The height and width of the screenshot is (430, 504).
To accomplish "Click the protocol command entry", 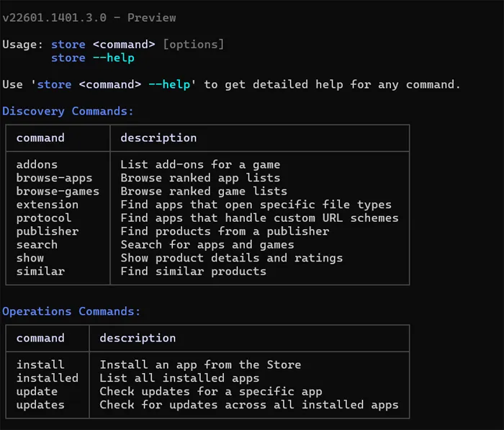I will 43,218.
